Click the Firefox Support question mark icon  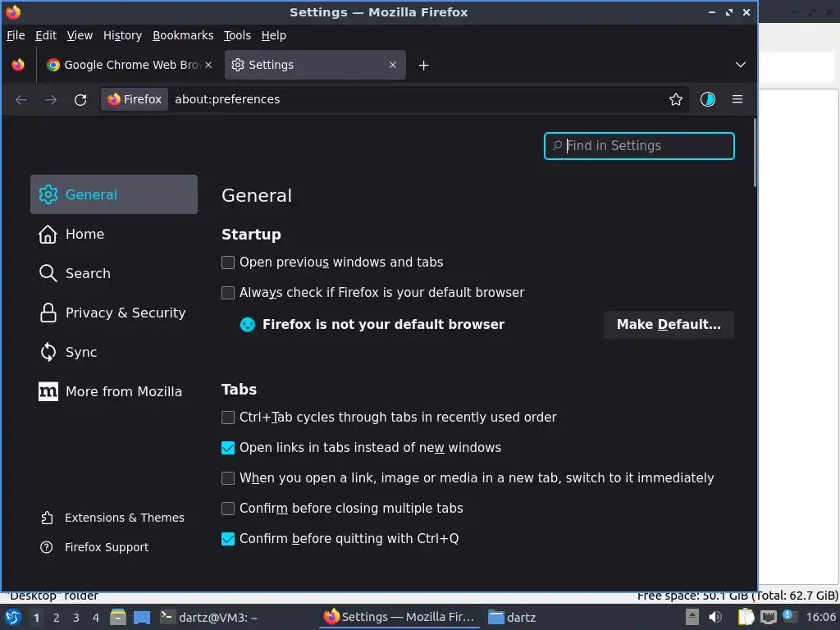point(47,547)
